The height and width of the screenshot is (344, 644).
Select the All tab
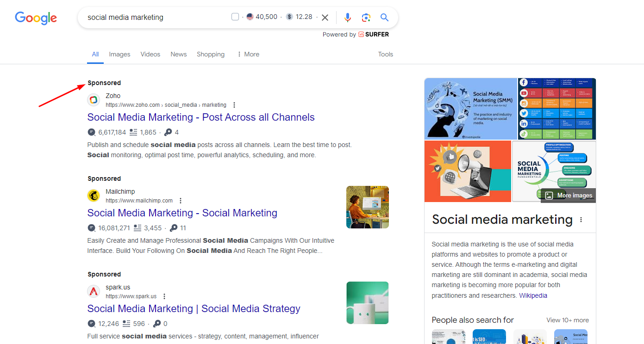95,54
